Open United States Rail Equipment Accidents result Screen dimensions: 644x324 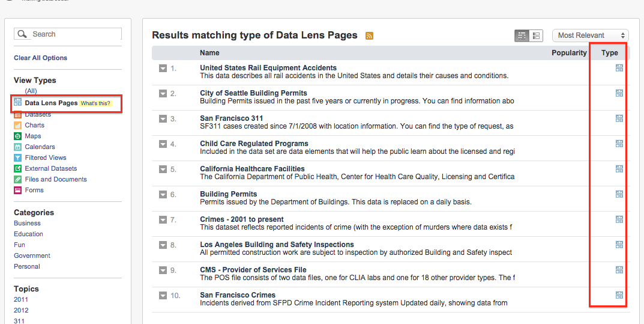(268, 68)
